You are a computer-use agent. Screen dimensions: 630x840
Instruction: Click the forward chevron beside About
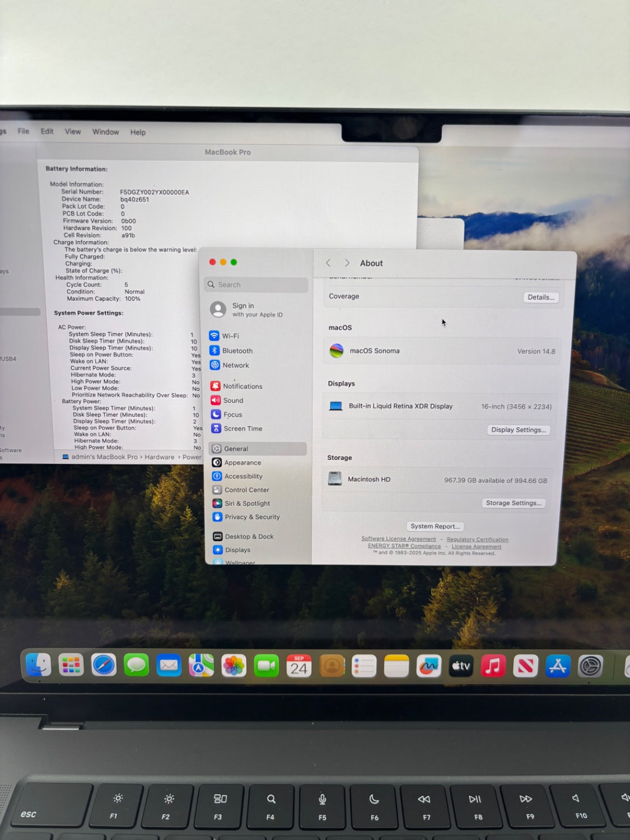click(347, 263)
